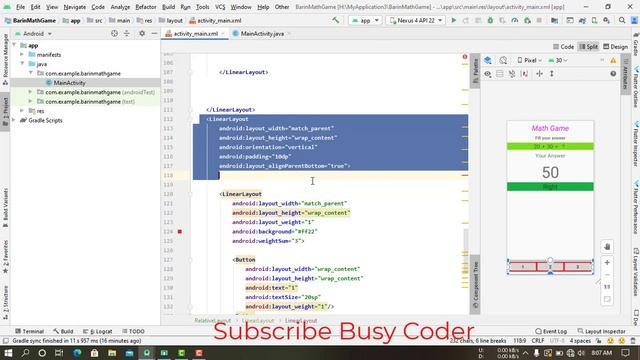Image resolution: width=640 pixels, height=360 pixels.
Task: Open the Nexus 4 API 22 device dropdown
Action: coord(416,20)
